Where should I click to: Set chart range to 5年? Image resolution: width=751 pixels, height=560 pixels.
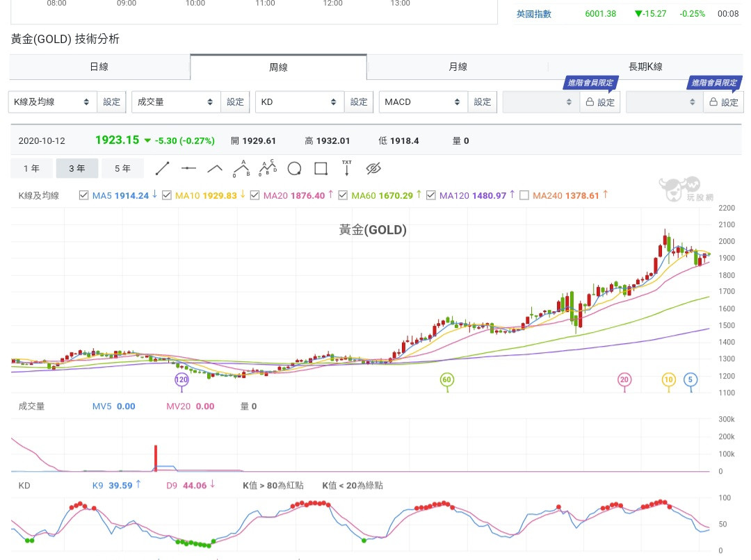pyautogui.click(x=122, y=168)
